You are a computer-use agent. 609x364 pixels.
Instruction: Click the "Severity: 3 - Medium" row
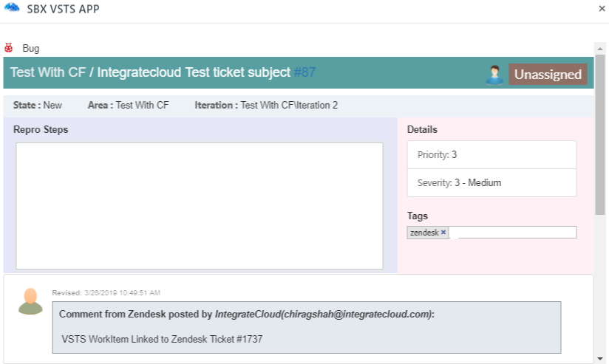pyautogui.click(x=491, y=182)
